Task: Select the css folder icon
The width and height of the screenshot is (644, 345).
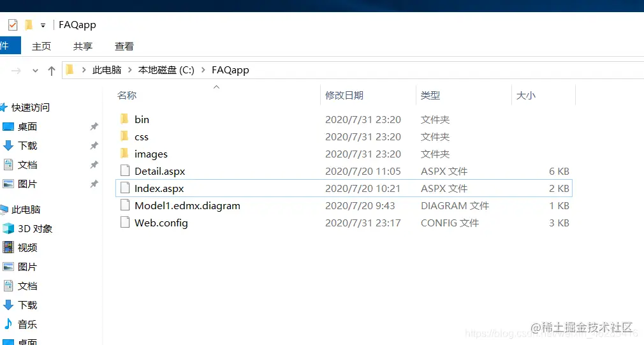Action: (x=124, y=136)
